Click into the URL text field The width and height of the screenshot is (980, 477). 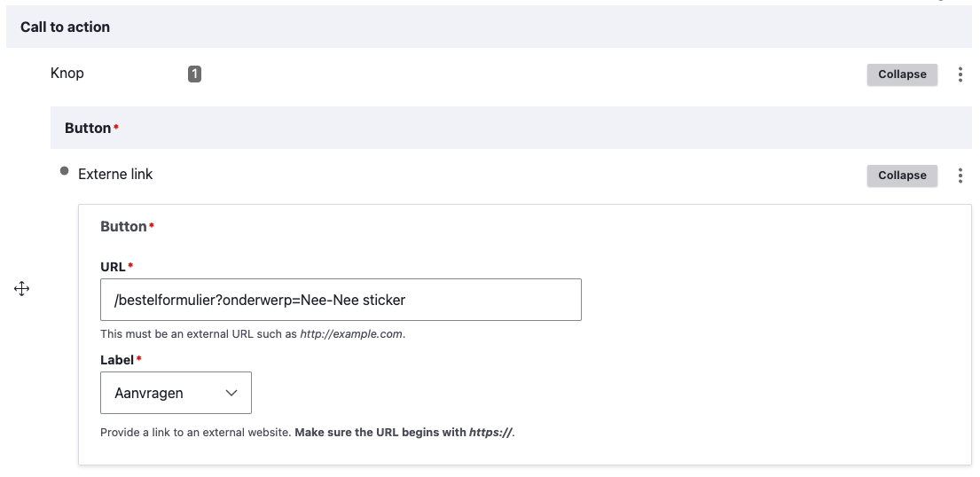point(341,300)
